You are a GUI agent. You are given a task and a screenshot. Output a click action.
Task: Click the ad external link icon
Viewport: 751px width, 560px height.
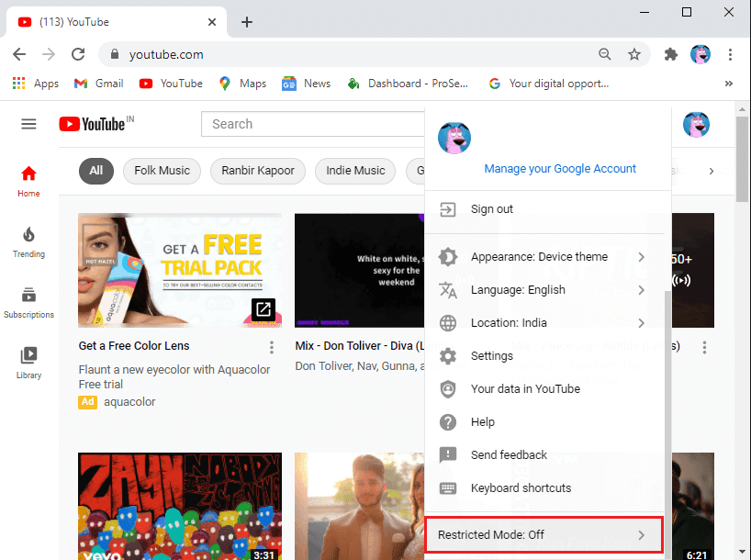coord(263,309)
